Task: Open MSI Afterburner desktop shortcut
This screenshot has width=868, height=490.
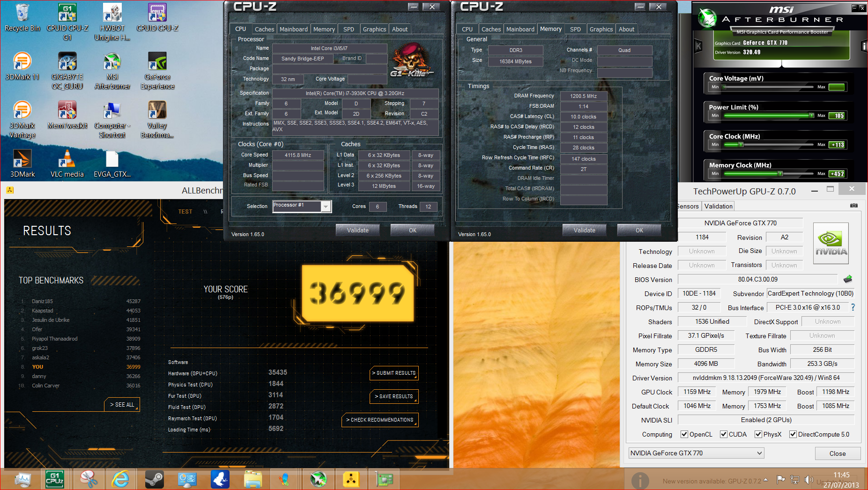Action: 112,70
